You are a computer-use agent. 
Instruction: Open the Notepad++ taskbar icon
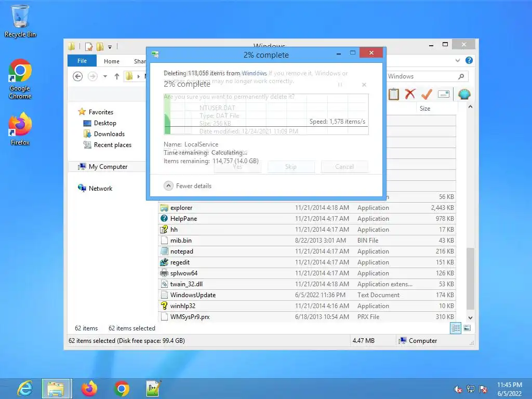click(x=153, y=389)
